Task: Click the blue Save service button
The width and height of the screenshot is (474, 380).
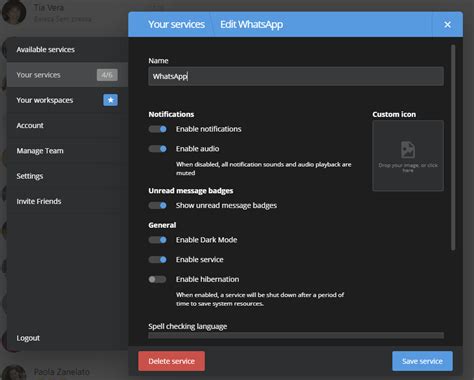Action: [x=422, y=361]
